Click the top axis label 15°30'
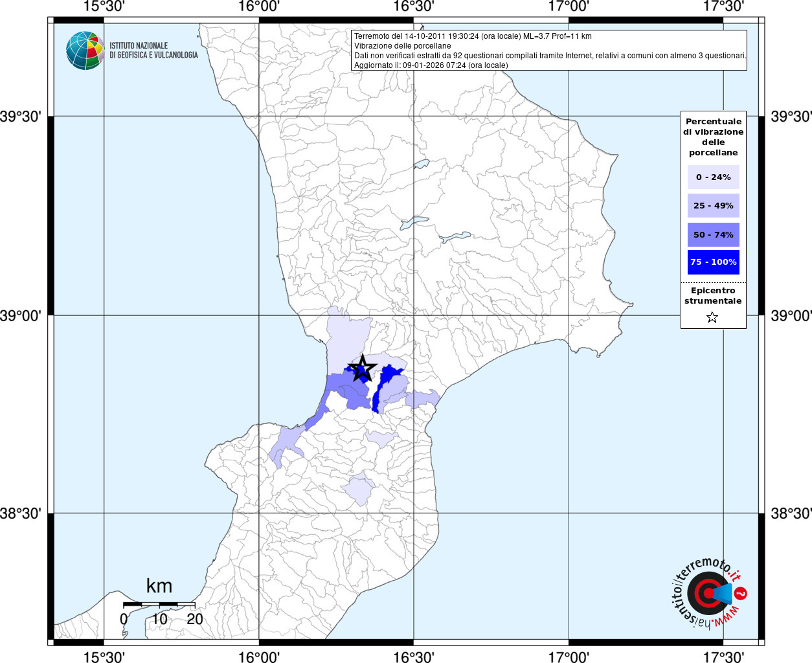The height and width of the screenshot is (663, 812). coord(104,6)
